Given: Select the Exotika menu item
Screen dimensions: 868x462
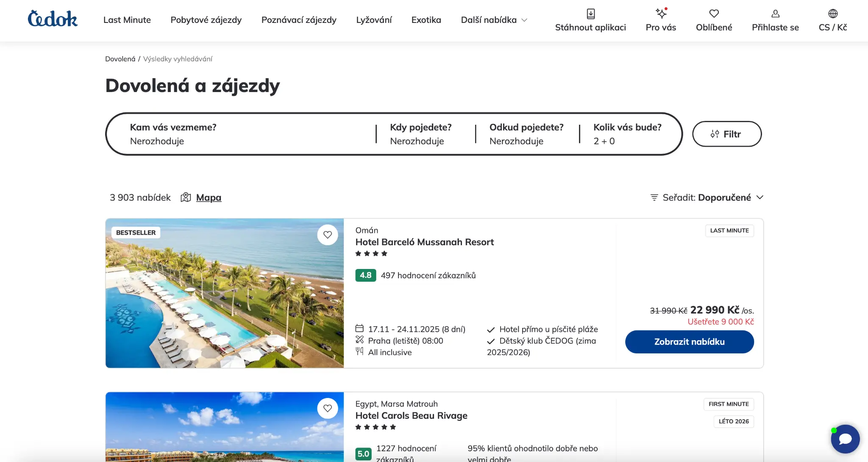Looking at the screenshot, I should [426, 20].
